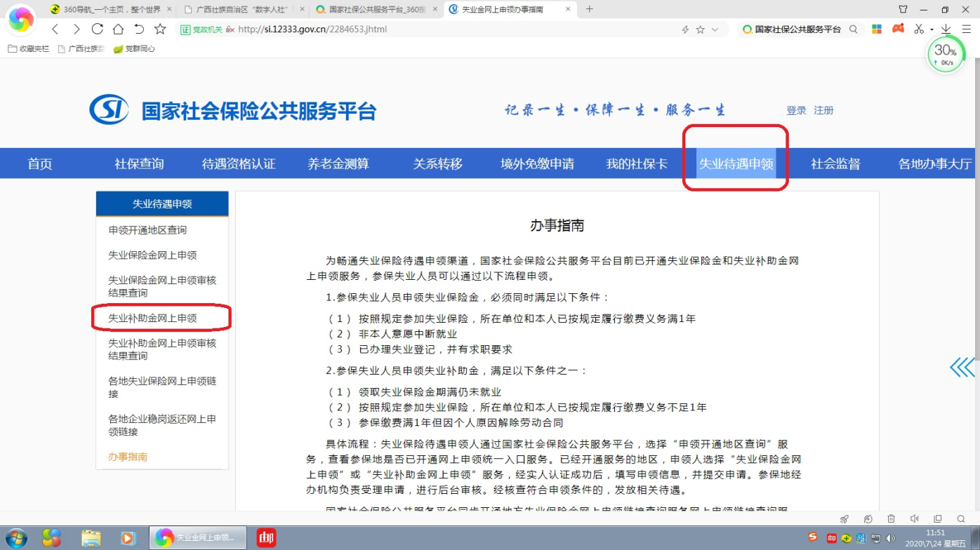
Task: Select 失业补助金网上申领 in the sidebar
Action: 152,318
